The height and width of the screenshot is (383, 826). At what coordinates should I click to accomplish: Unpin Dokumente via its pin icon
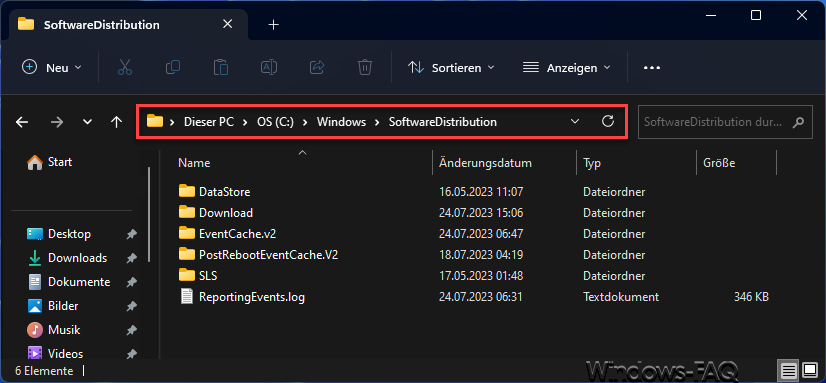(x=132, y=282)
